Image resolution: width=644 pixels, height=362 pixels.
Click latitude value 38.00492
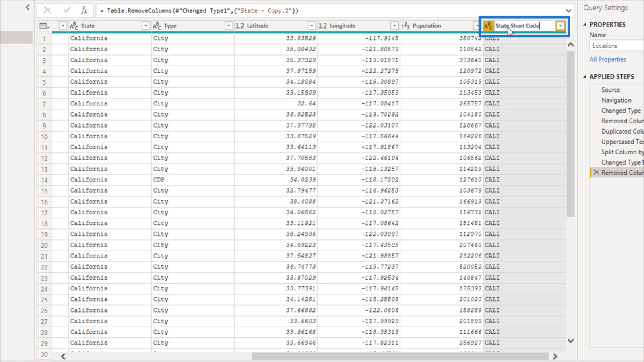[x=301, y=49]
